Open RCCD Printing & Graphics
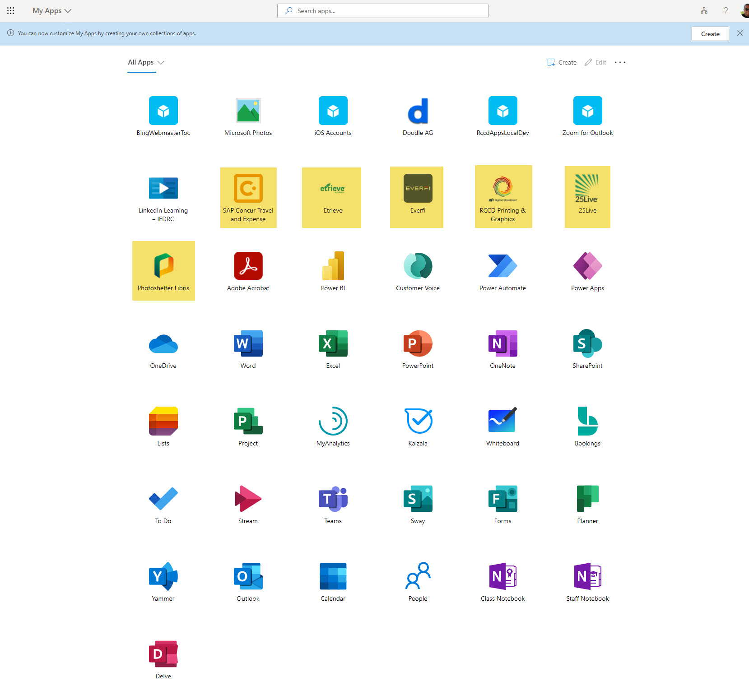The height and width of the screenshot is (700, 749). [x=503, y=197]
